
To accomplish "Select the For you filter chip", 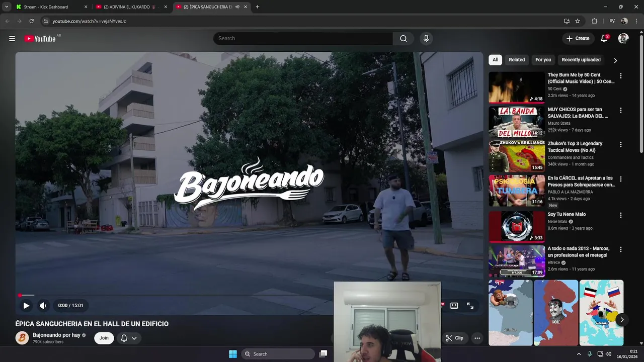I will 543,60.
